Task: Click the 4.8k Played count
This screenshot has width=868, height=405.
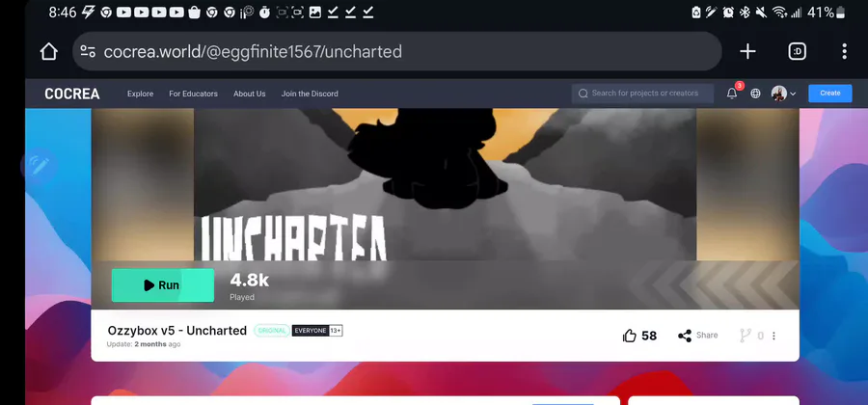Action: pos(249,286)
